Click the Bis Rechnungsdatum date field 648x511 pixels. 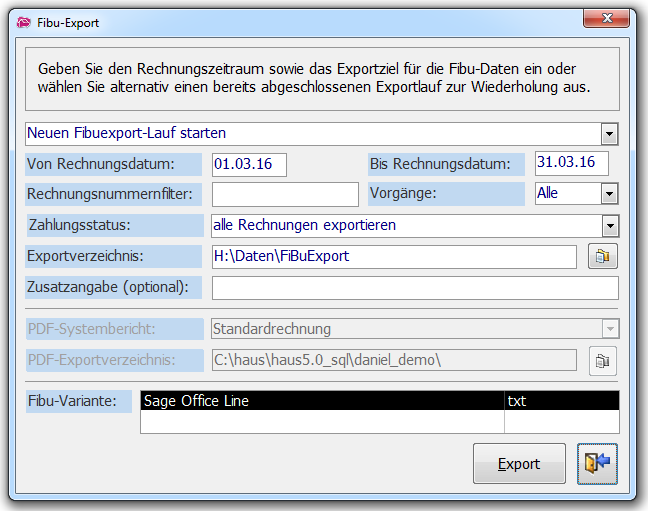point(572,163)
